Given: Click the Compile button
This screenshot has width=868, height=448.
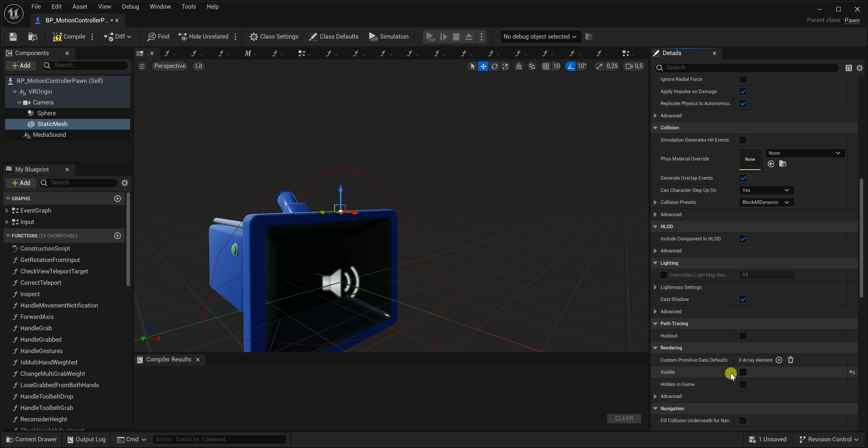Looking at the screenshot, I should [x=70, y=37].
